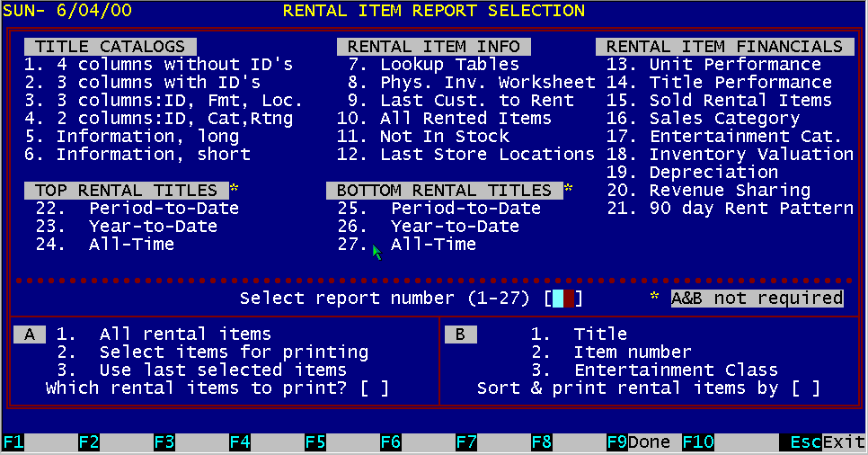Choose report 11 Not In Stock
The width and height of the screenshot is (868, 455).
[423, 137]
